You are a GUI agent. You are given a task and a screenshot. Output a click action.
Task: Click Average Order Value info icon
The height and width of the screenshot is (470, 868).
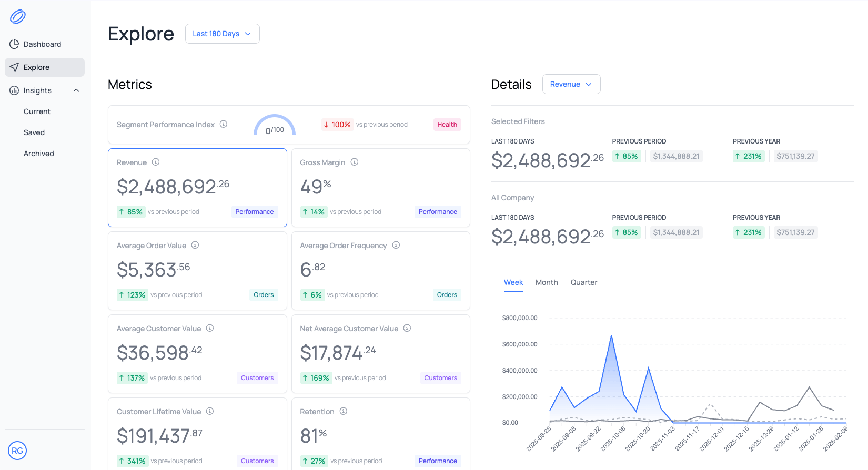click(195, 245)
